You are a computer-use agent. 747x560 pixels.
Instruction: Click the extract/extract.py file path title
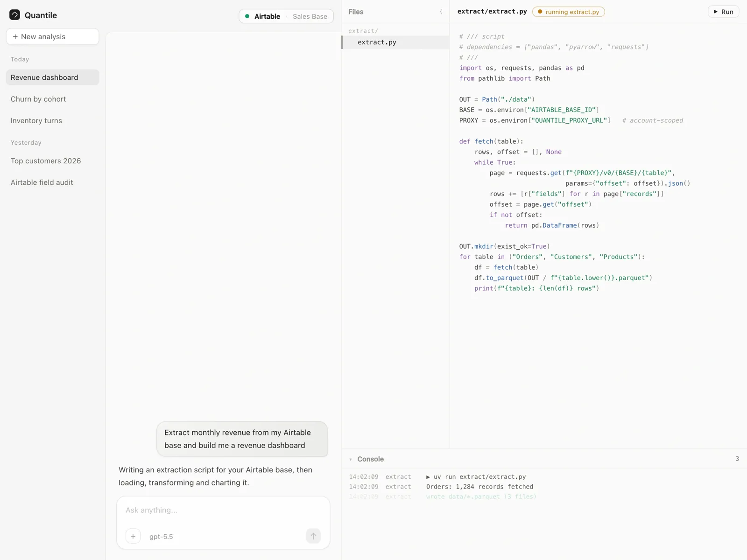(492, 11)
